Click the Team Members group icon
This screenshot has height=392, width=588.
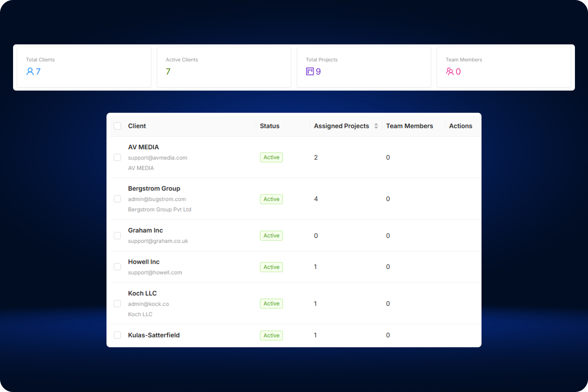click(450, 72)
